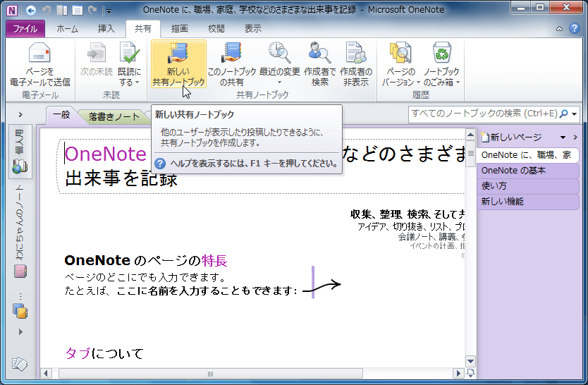Switch to 挿入 ribbon tab
588x385 pixels.
pos(106,29)
